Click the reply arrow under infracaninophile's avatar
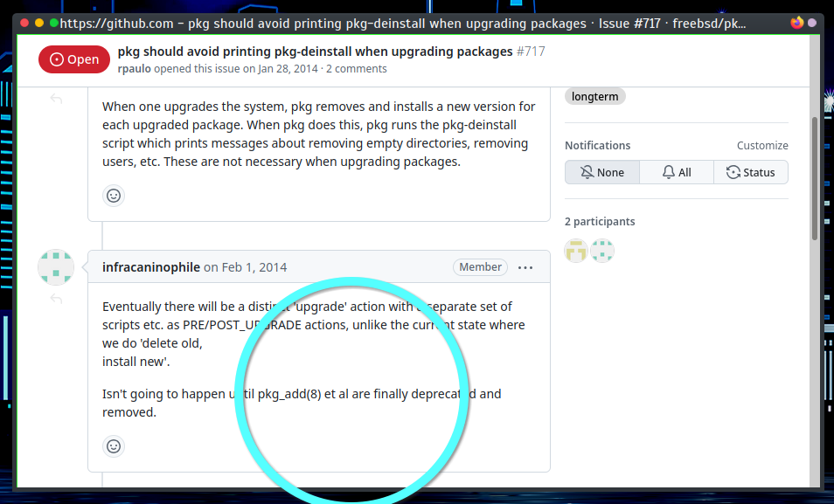 click(x=56, y=299)
